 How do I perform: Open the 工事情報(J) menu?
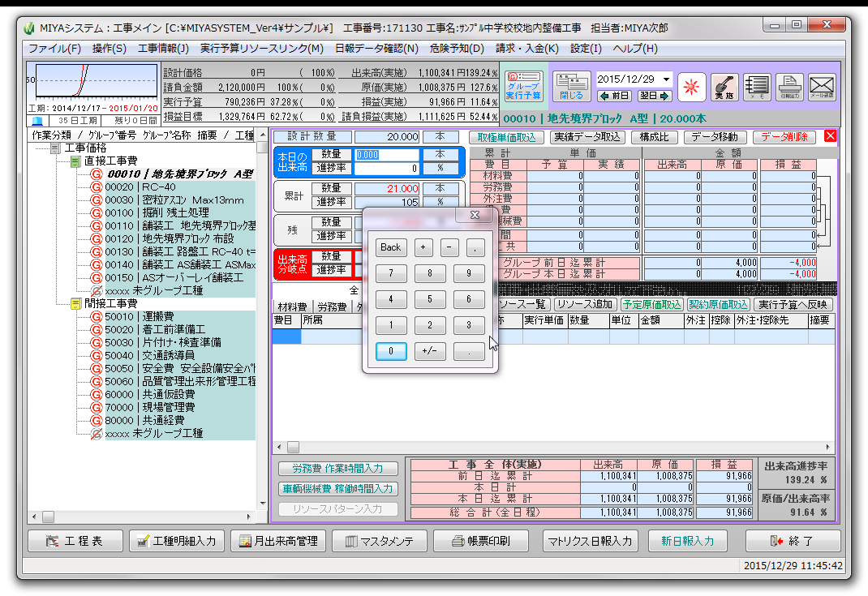(x=163, y=49)
